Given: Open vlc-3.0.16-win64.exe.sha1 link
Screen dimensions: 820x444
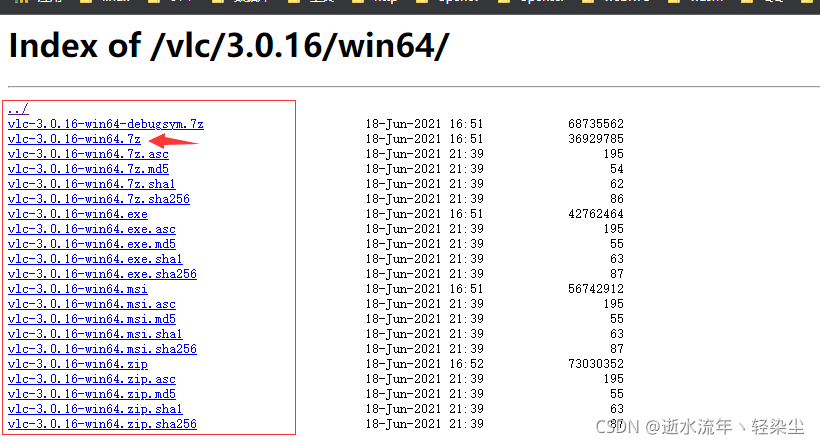Looking at the screenshot, I should point(95,259).
